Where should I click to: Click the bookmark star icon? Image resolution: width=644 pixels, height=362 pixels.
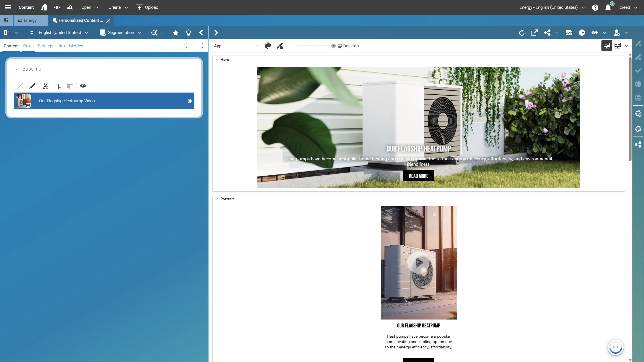[x=175, y=33]
